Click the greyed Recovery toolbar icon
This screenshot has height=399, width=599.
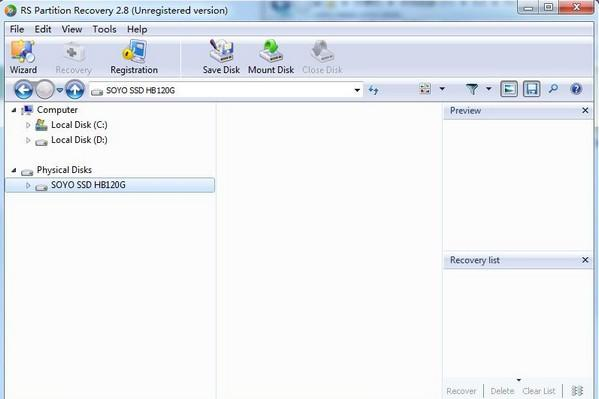coord(73,58)
